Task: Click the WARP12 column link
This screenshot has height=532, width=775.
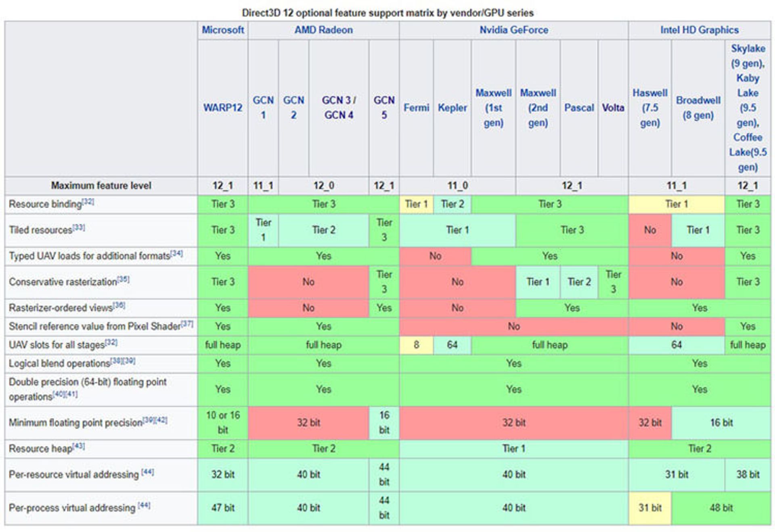Action: pyautogui.click(x=223, y=108)
